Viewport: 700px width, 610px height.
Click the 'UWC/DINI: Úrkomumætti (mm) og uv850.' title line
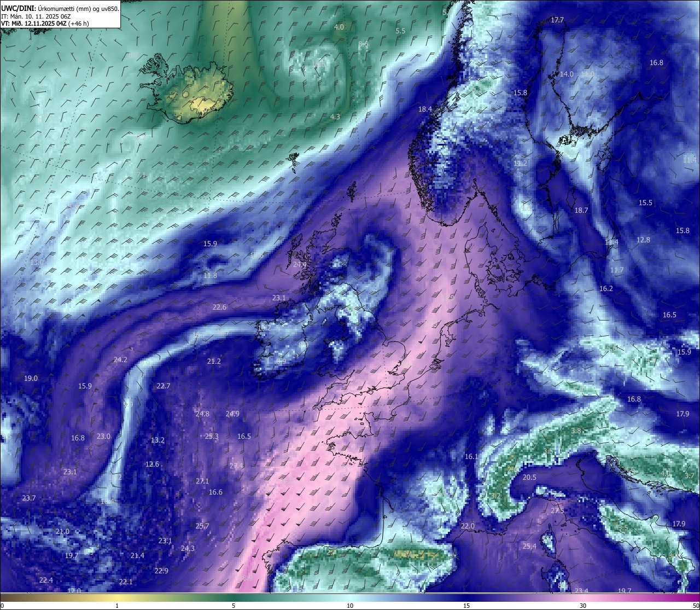pos(60,8)
